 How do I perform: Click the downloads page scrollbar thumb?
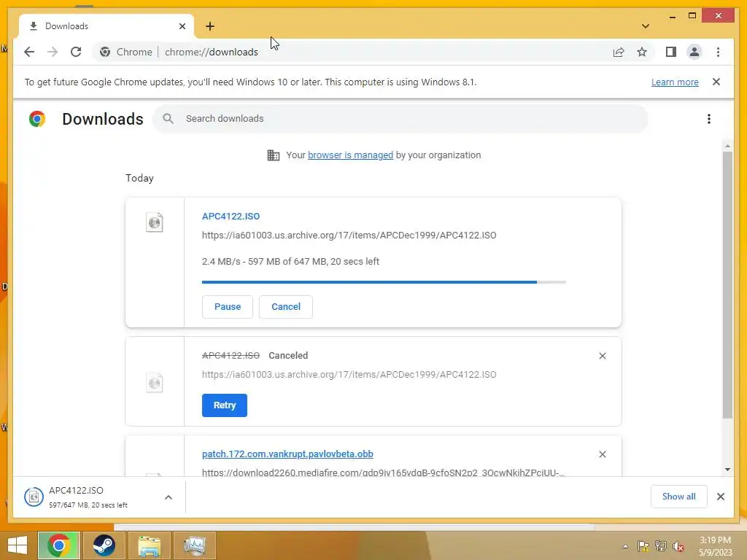pyautogui.click(x=727, y=285)
